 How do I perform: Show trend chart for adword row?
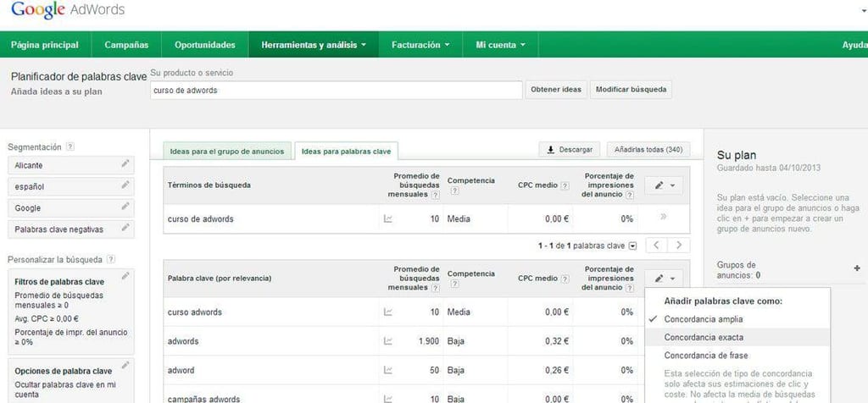point(388,370)
